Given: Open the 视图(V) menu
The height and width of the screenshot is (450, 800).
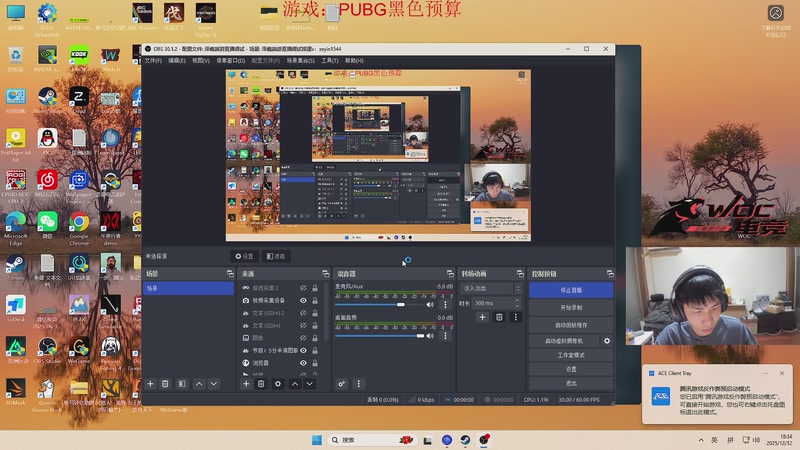Looking at the screenshot, I should pos(201,61).
